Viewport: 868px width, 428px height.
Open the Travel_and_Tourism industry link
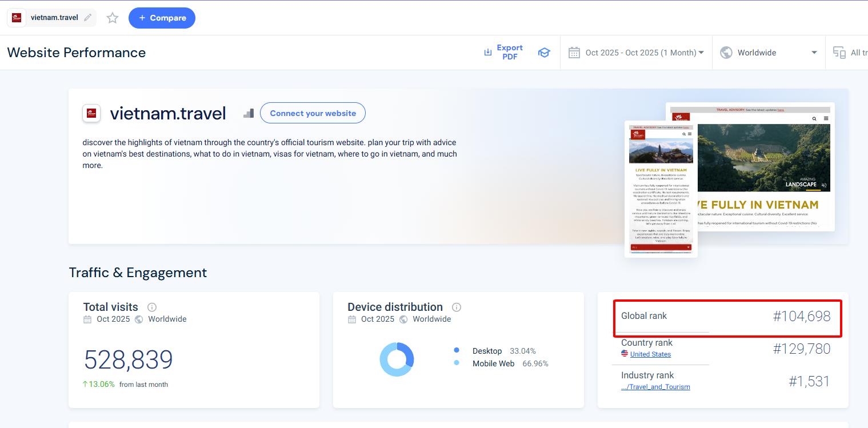(655, 387)
